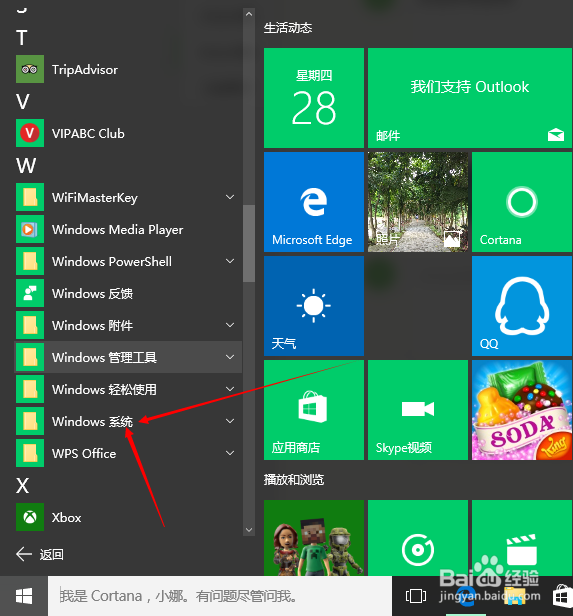Screen dimensions: 573x616
Task: Open the Cortana circle tile
Action: coord(522,202)
